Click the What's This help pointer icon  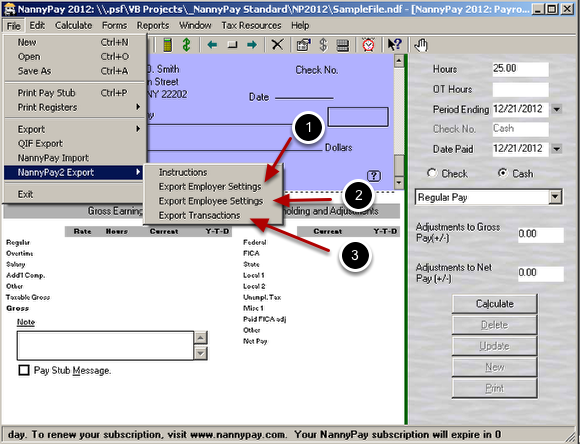pos(394,45)
